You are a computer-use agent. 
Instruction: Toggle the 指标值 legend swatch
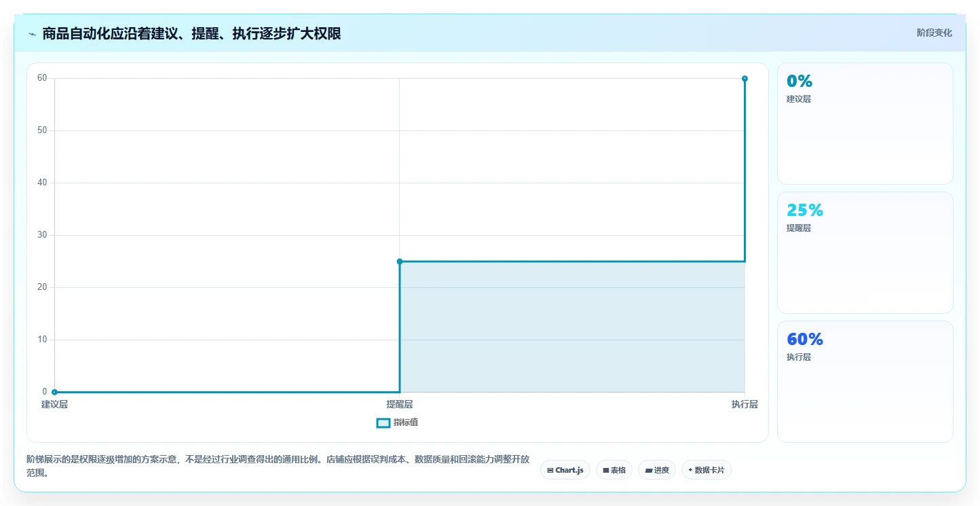pyautogui.click(x=383, y=423)
